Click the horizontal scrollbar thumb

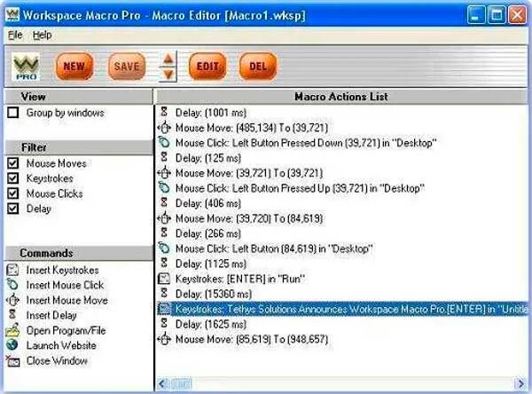pyautogui.click(x=181, y=384)
